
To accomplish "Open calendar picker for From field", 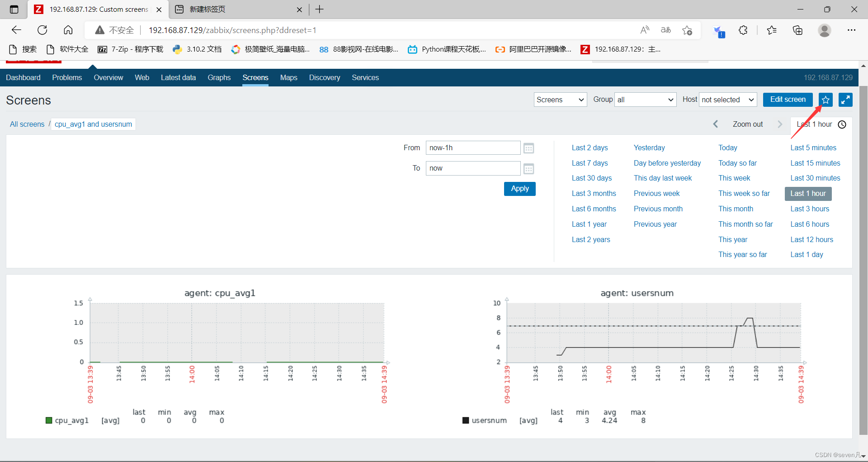I will [x=528, y=148].
